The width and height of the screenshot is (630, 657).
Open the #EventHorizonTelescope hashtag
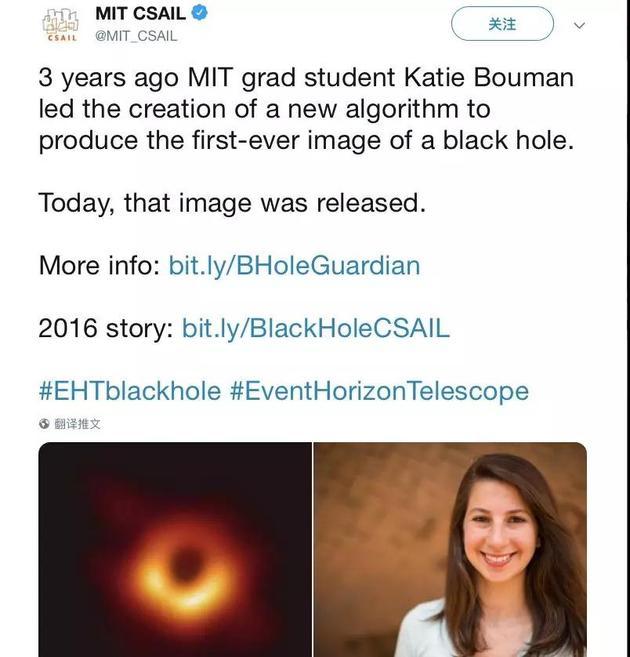[x=379, y=391]
